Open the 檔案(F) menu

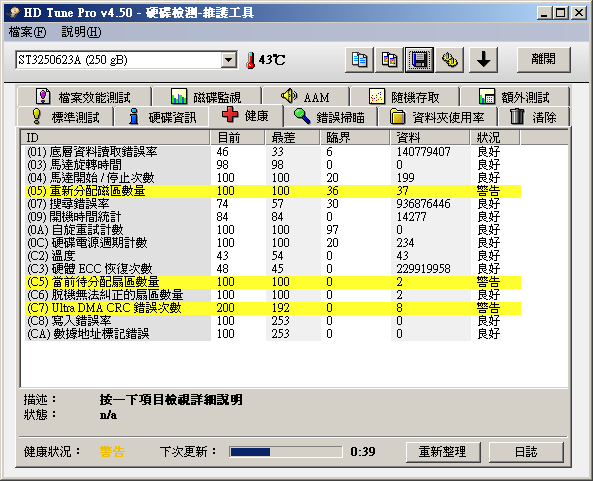(27, 32)
